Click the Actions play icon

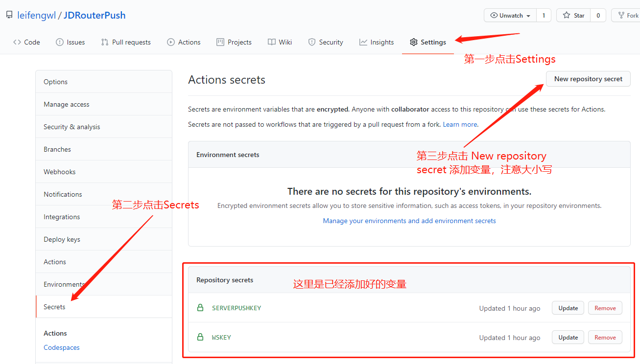coord(171,42)
